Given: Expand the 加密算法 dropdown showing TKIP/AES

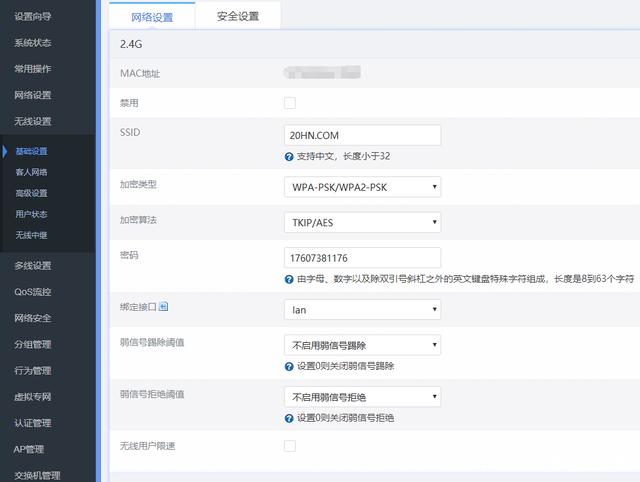Looking at the screenshot, I should click(362, 222).
